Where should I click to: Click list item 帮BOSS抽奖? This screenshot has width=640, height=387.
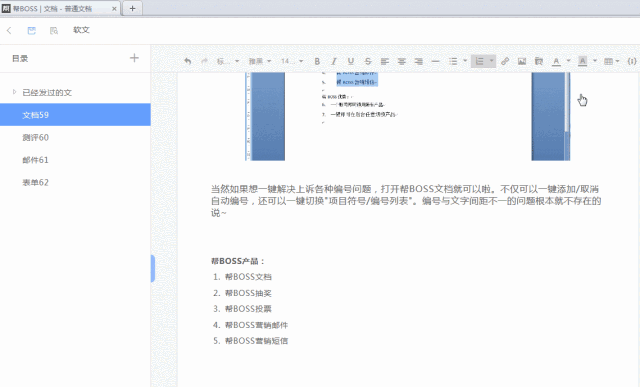click(x=248, y=293)
